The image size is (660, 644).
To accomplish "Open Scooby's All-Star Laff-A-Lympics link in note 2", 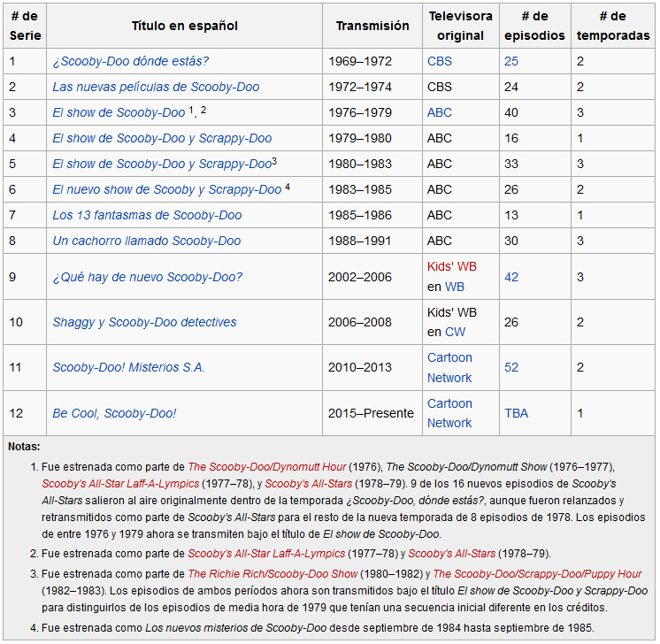I will tap(266, 554).
